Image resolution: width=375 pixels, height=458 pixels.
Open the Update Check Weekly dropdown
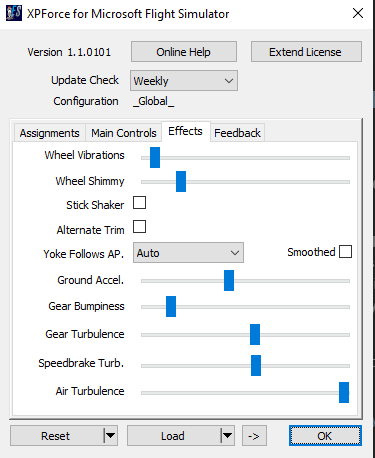pyautogui.click(x=184, y=80)
